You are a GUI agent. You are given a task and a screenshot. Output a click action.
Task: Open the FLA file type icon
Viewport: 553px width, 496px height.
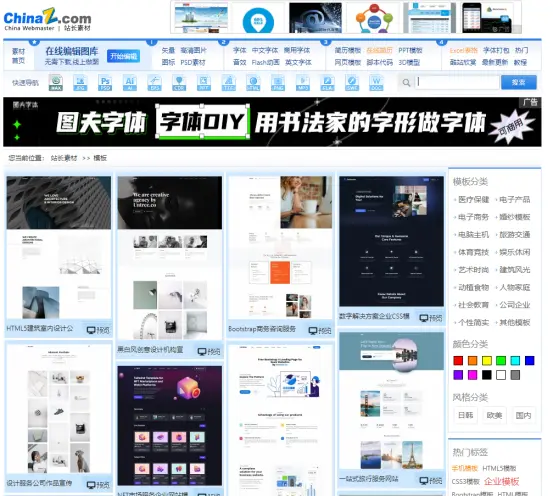pyautogui.click(x=327, y=83)
